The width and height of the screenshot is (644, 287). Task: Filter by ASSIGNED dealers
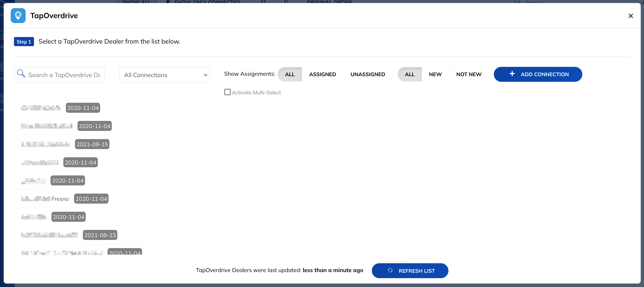[x=322, y=74]
